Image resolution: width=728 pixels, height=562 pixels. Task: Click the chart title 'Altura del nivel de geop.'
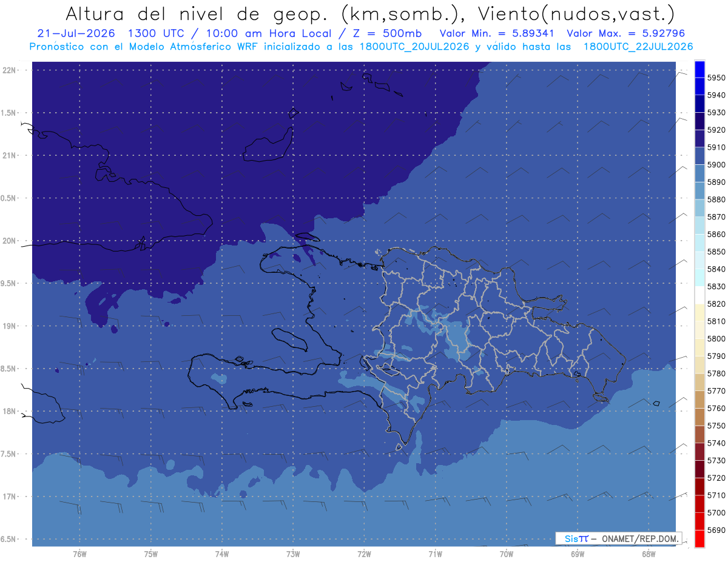197,14
